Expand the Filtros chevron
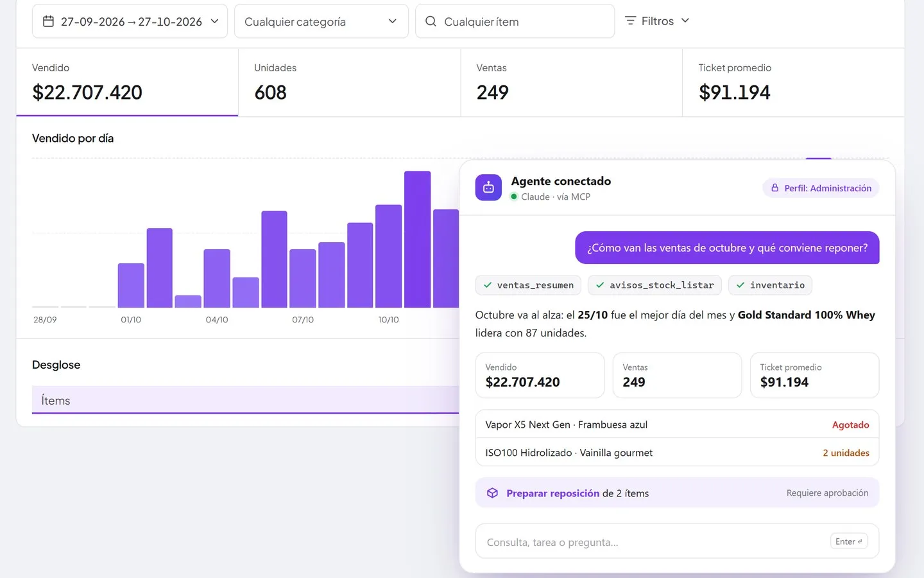This screenshot has height=578, width=924. tap(685, 21)
